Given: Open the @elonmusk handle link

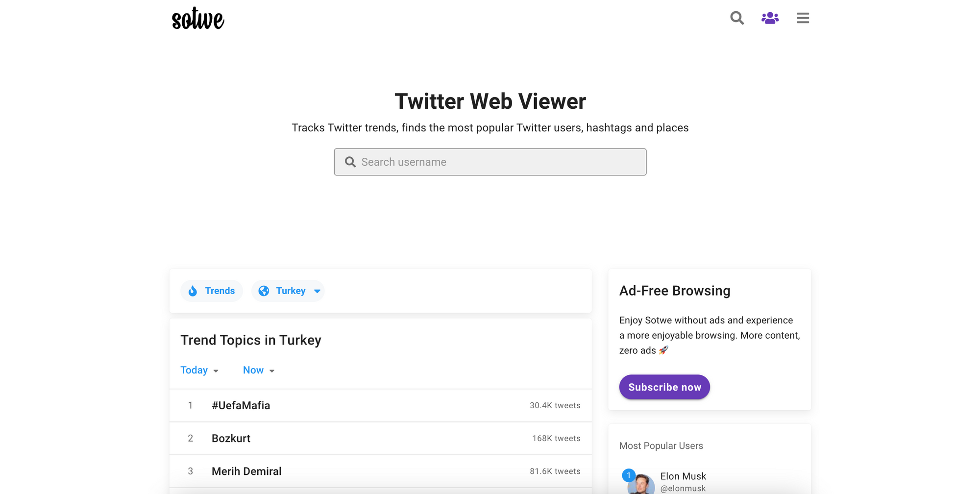Looking at the screenshot, I should (x=683, y=489).
